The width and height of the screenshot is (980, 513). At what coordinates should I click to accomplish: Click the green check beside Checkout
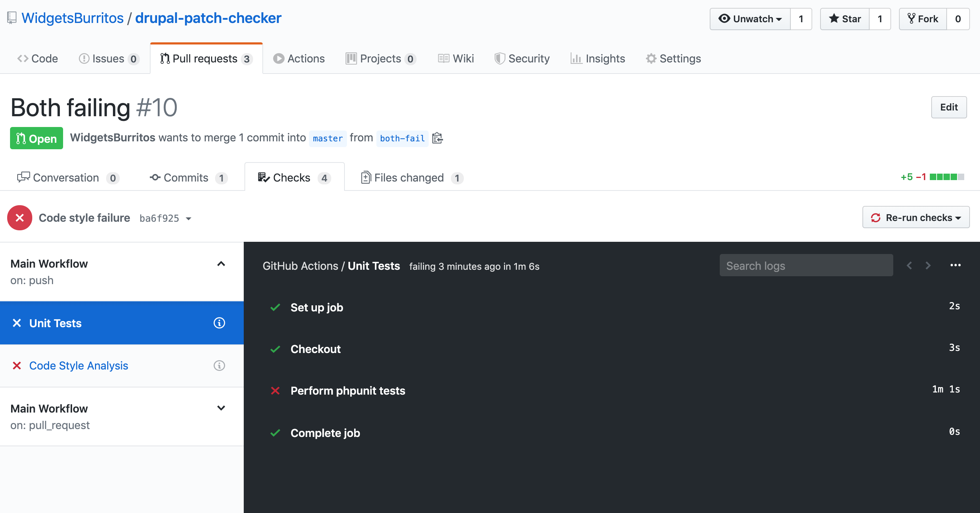point(275,349)
